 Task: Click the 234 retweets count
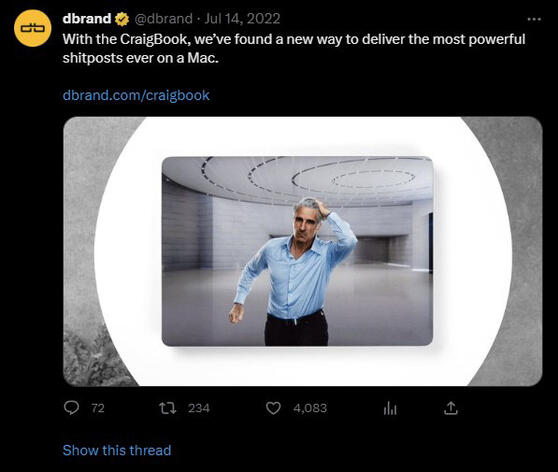coord(199,408)
